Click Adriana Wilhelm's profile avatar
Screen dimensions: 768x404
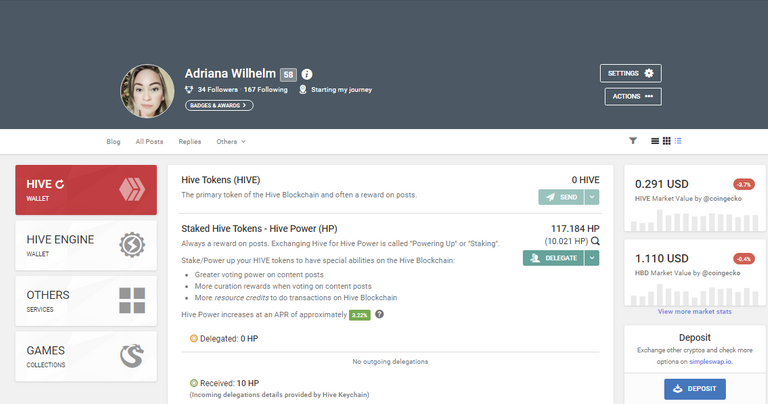(148, 91)
